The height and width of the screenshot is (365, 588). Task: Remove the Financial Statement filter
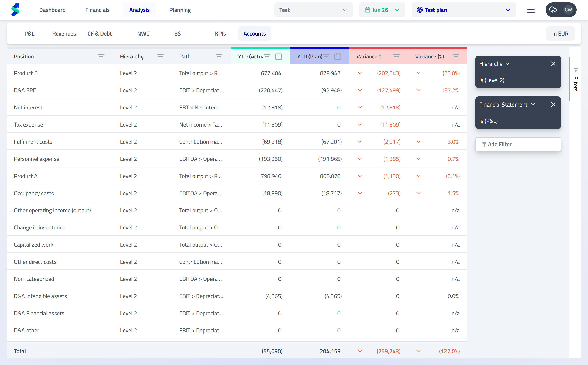pyautogui.click(x=553, y=105)
